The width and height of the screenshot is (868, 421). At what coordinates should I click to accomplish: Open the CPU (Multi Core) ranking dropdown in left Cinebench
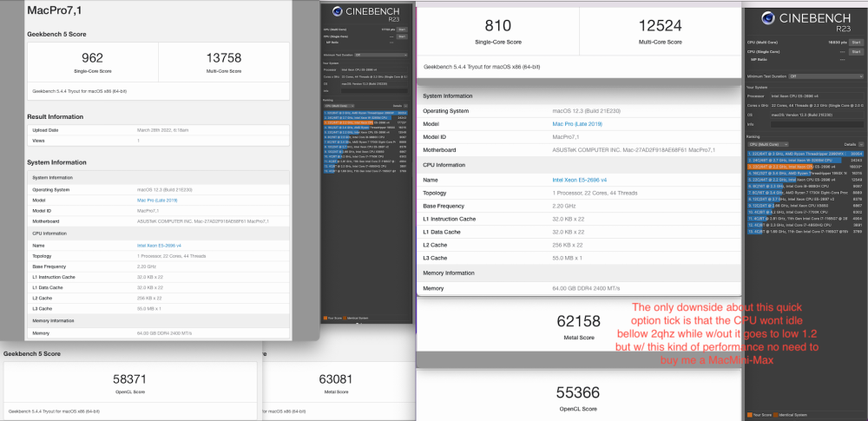coord(339,105)
